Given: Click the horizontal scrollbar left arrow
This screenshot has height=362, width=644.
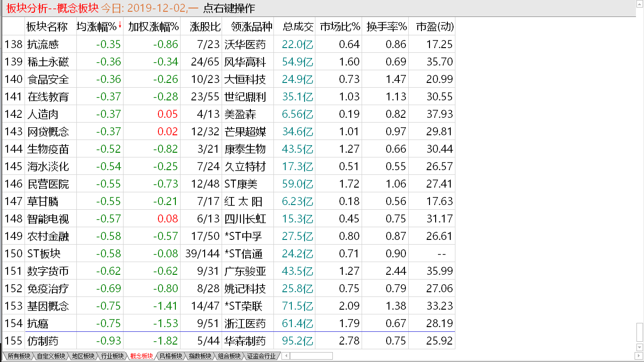Looking at the screenshot, I should click(x=285, y=356).
